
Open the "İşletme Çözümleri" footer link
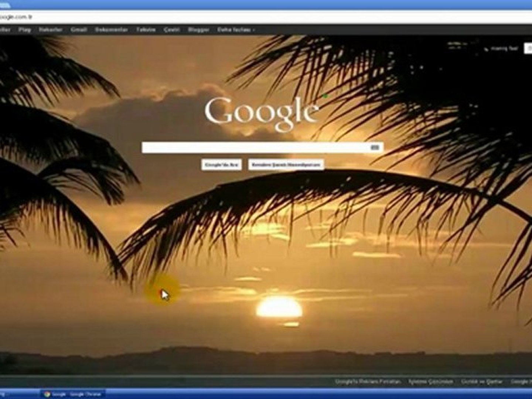431,381
